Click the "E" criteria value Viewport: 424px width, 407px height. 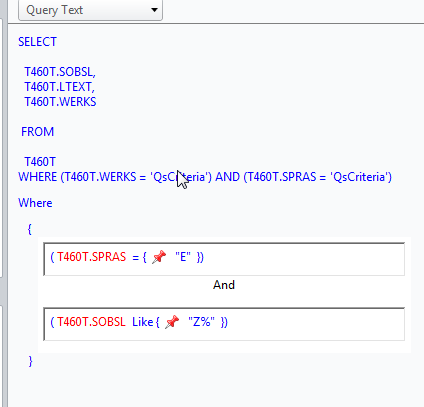click(183, 257)
